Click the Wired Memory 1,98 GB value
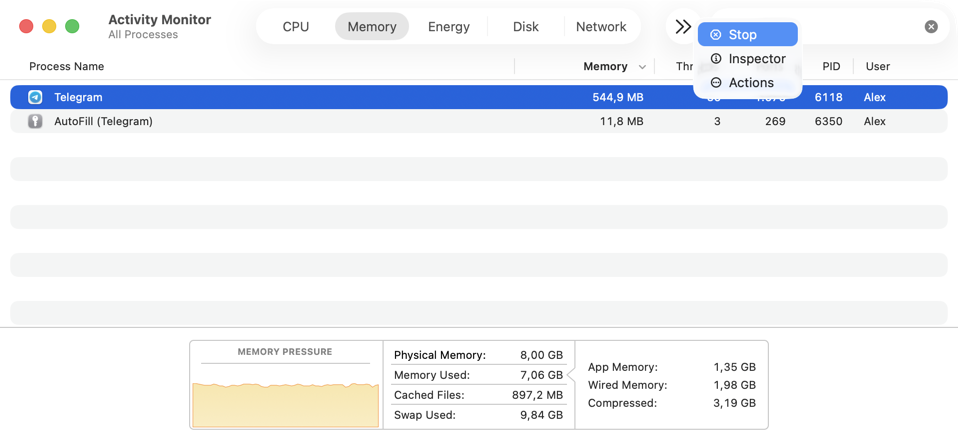Viewport: 958px width, 444px height. tap(734, 385)
